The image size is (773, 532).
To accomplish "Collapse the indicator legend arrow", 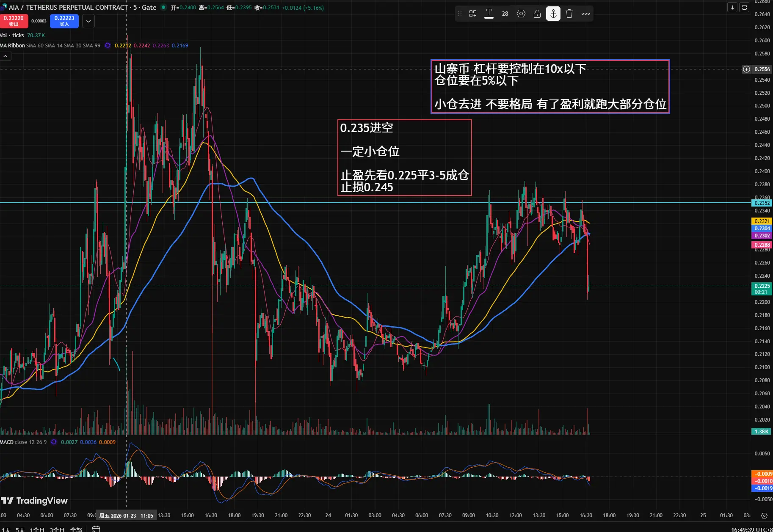I will (5, 56).
